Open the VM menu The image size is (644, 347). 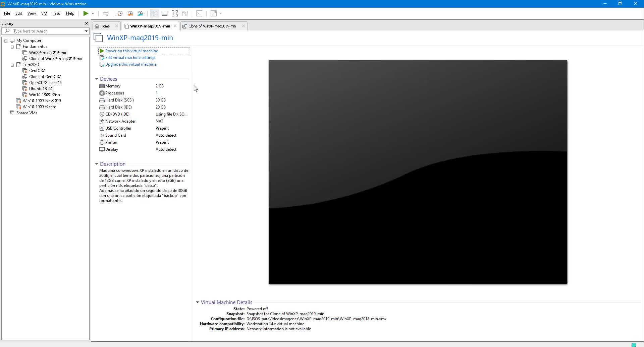tap(44, 13)
